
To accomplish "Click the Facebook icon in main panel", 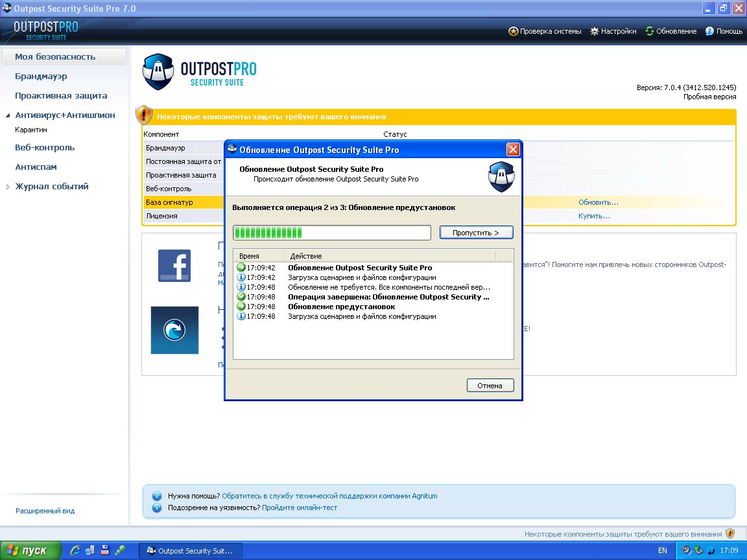I will 174,266.
